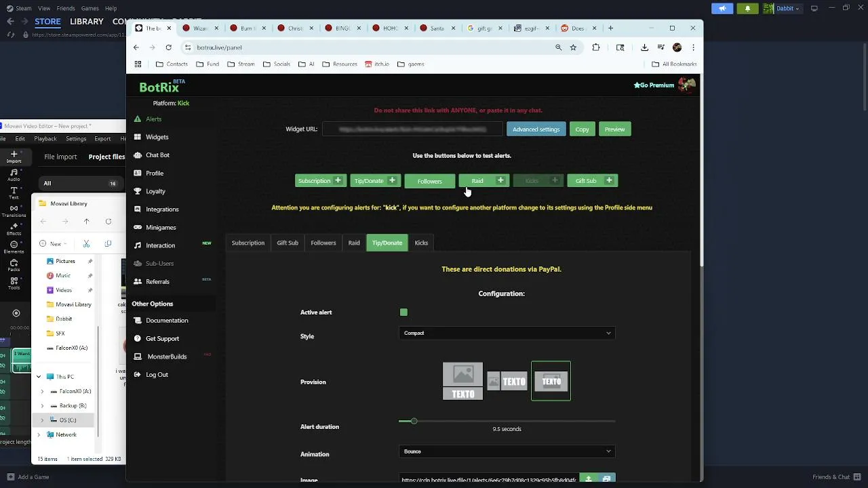Open Import tool in Movavi Video Editor

[14, 157]
